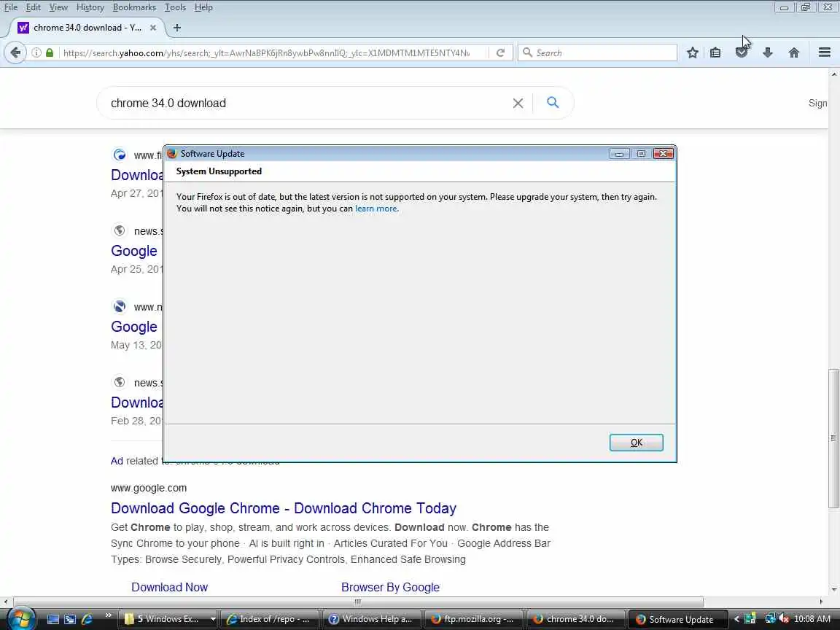This screenshot has height=630, width=840.
Task: Click the muted volume tray icon
Action: [x=784, y=619]
